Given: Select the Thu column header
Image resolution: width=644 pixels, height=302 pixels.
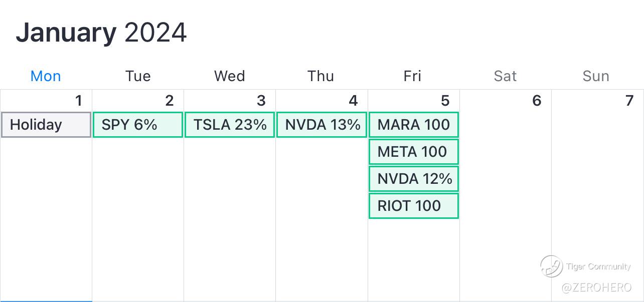Looking at the screenshot, I should 321,76.
